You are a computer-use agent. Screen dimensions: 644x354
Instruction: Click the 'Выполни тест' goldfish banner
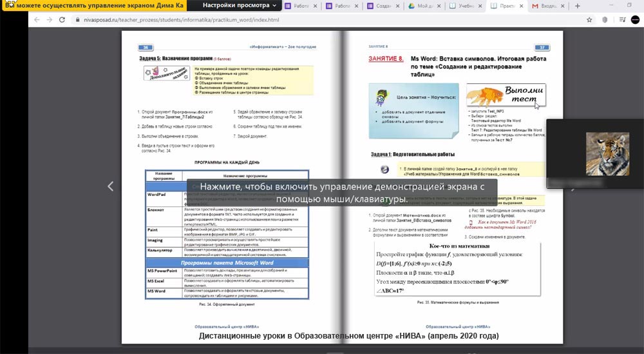506,95
